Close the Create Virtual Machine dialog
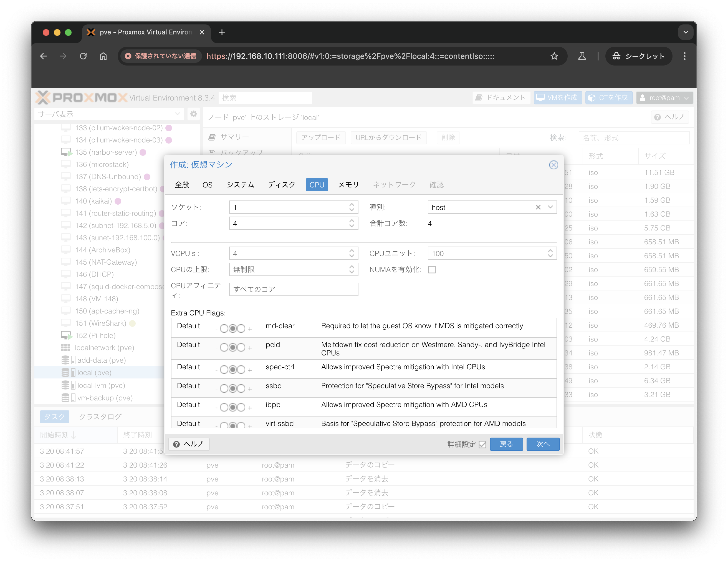The width and height of the screenshot is (728, 562). coord(553,165)
